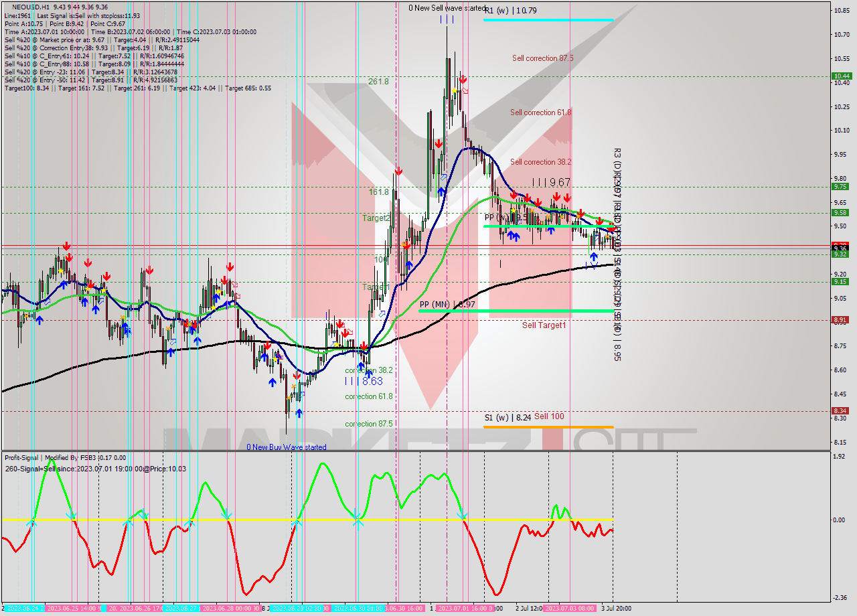Click the 10.10 price scale value
Screen dimensions: 857x616
841,130
